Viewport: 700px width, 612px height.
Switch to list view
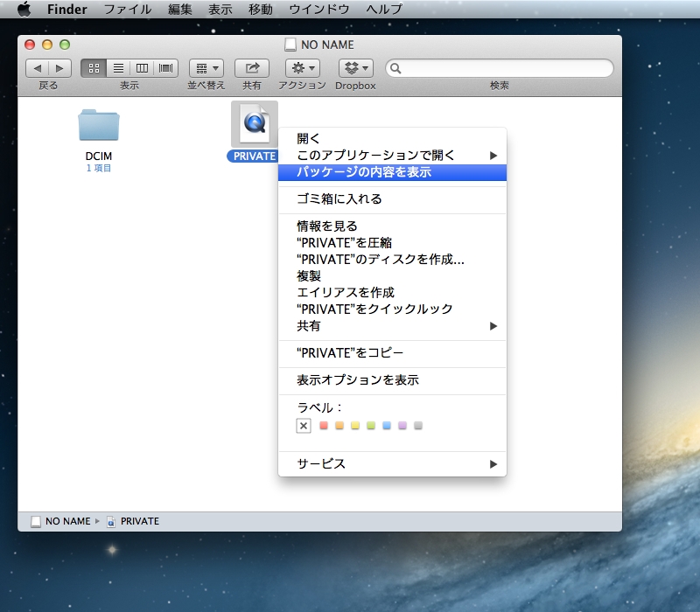(118, 68)
